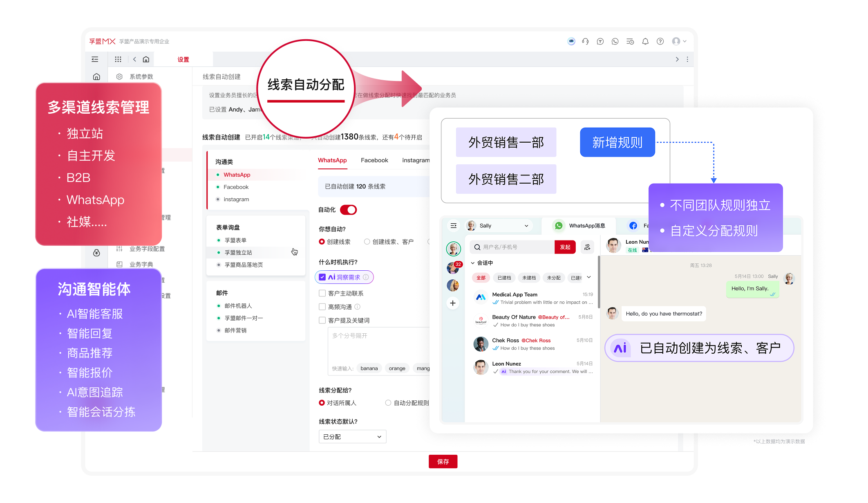Click the plus icon under account avatars

(x=453, y=303)
